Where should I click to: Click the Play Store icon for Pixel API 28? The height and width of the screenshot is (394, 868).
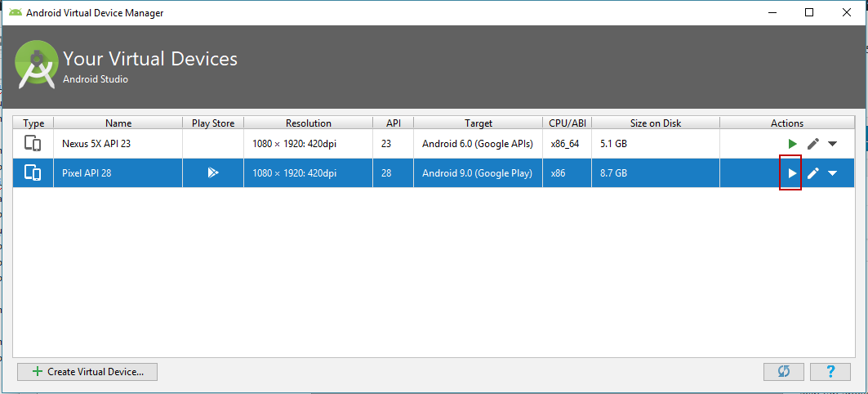coord(212,173)
